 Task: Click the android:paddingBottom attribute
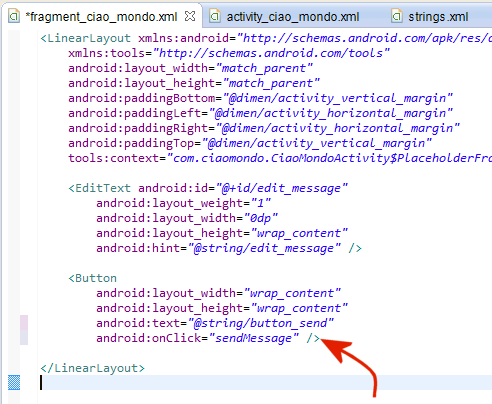[x=142, y=98]
